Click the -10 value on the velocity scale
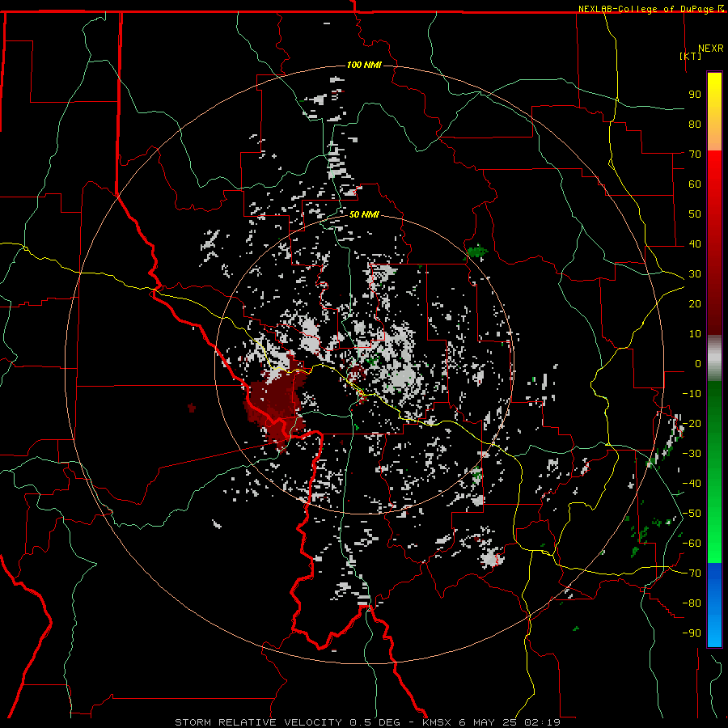728x728 pixels. tap(692, 394)
